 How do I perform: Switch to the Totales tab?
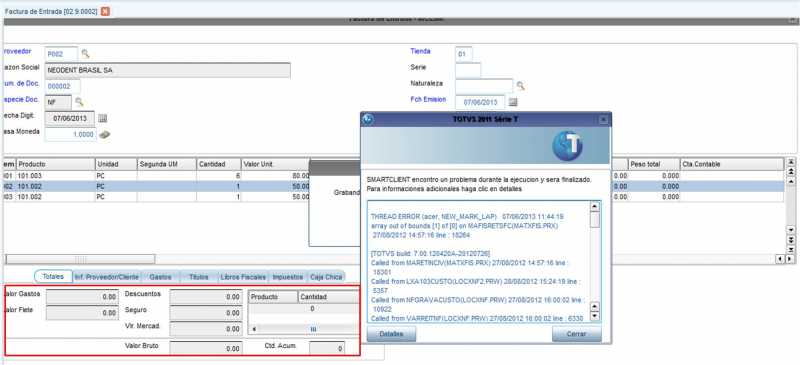[53, 276]
